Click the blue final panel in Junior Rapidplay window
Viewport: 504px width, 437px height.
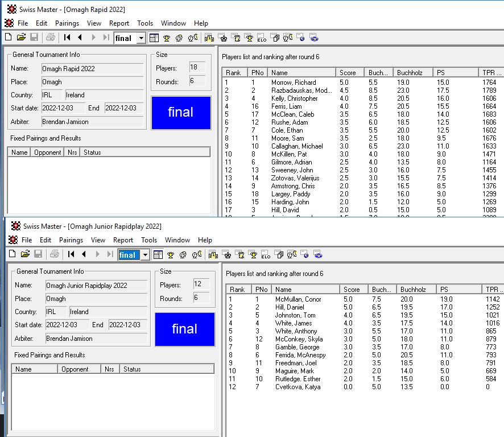click(x=185, y=329)
